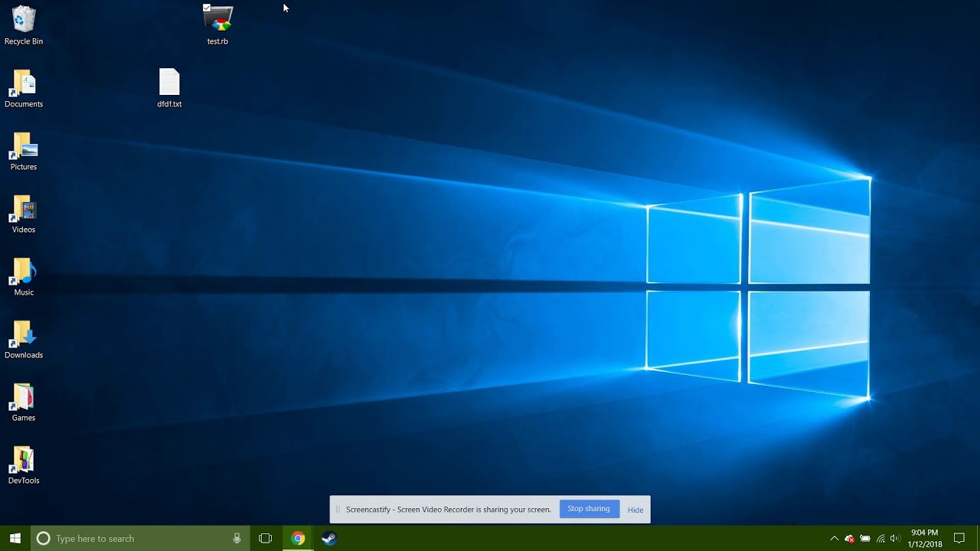Open the volume speaker tray icon

click(895, 539)
